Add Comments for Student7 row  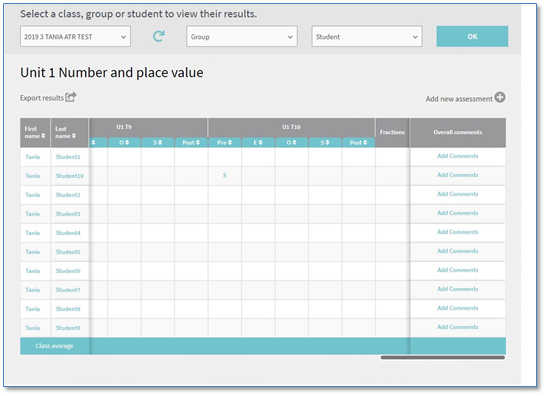click(x=458, y=289)
